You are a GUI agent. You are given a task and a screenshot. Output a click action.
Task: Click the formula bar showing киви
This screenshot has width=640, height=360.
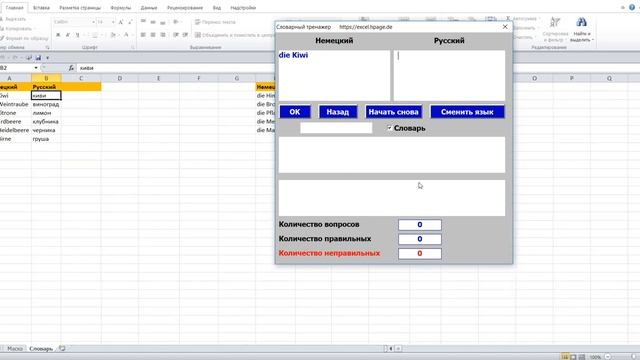coord(176,68)
